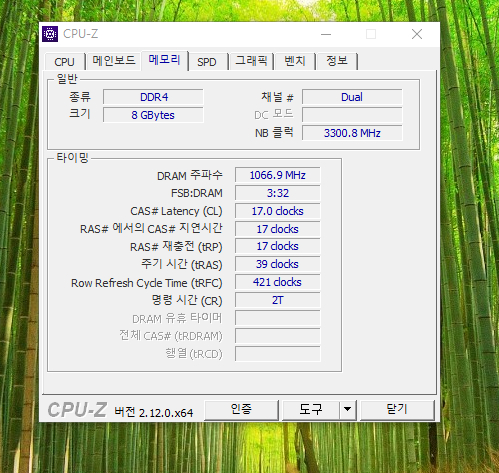The image size is (499, 473).
Task: Click the empty DRAM 유휴 타이머 field
Action: pos(277,318)
